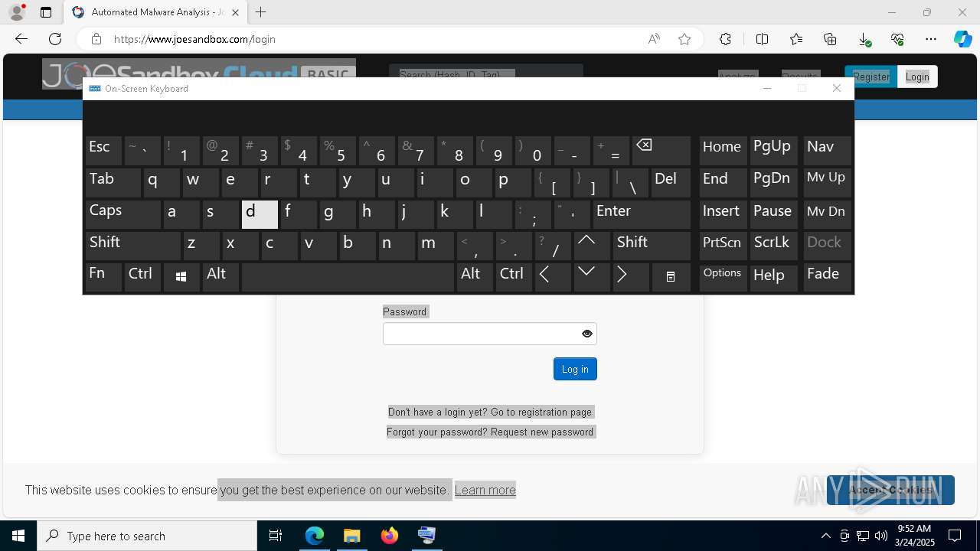Tap the right arrow key

point(631,277)
